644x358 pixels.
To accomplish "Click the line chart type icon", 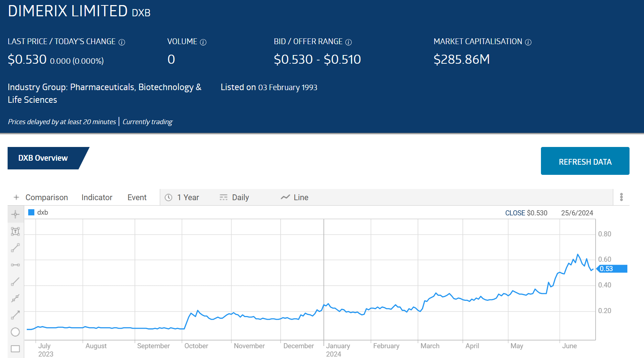I will tap(285, 197).
